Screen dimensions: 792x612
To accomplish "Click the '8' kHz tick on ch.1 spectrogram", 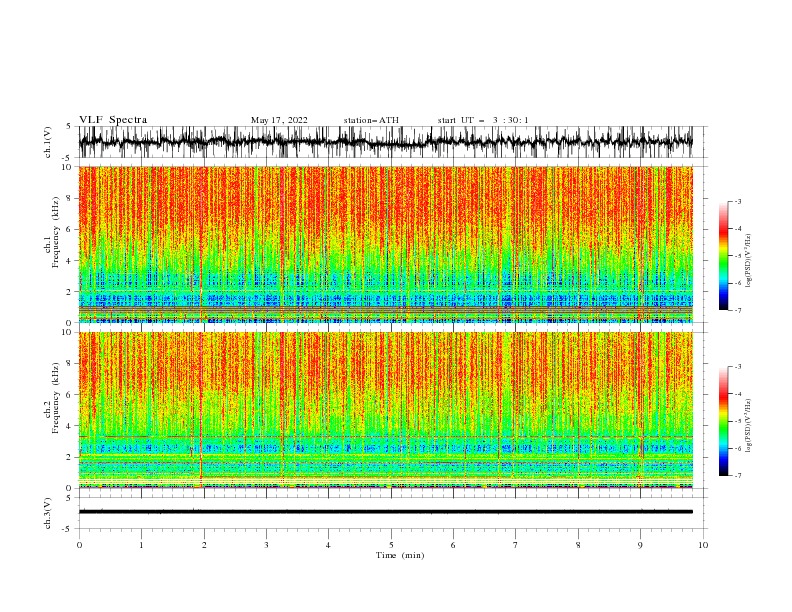I will [69, 198].
